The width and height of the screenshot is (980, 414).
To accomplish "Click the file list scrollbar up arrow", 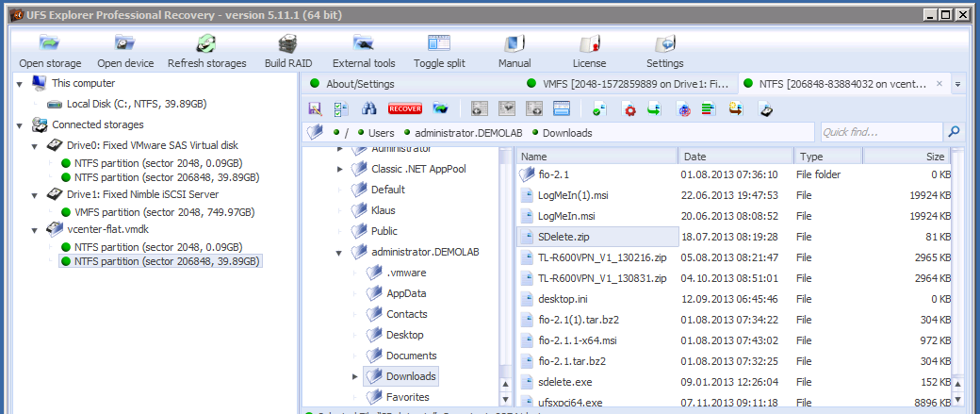I will 955,384.
